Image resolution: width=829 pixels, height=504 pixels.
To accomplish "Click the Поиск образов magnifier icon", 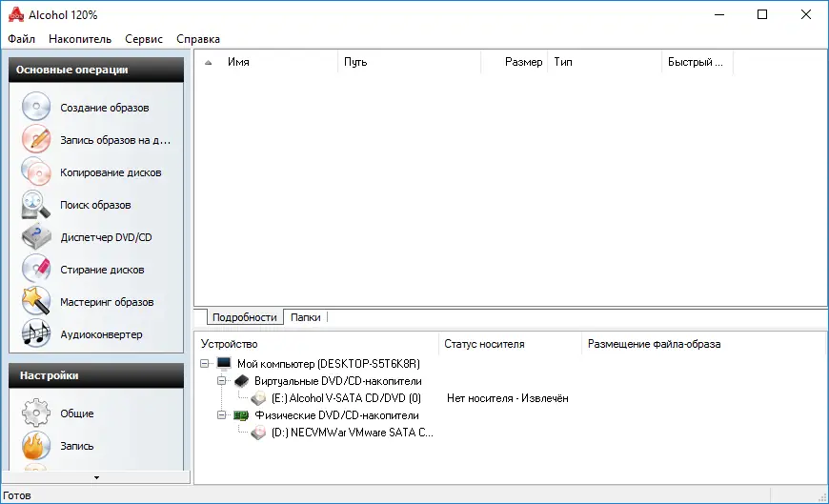I will pos(36,204).
